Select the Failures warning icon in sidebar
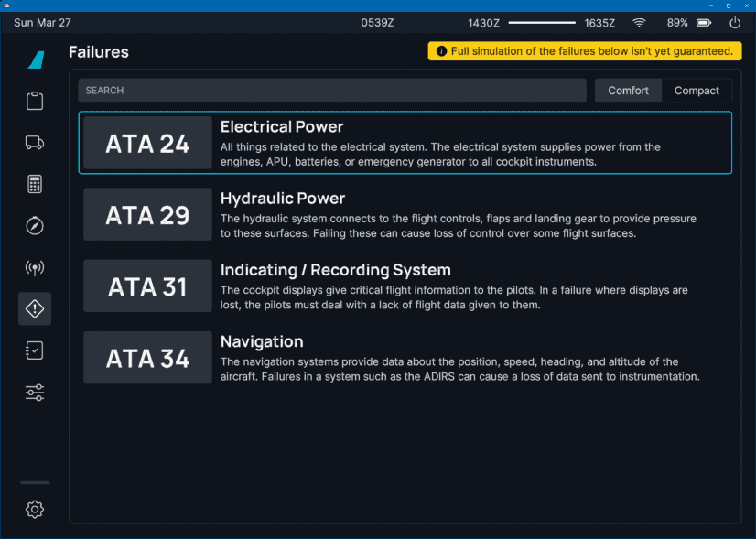The width and height of the screenshot is (756, 539). point(35,309)
